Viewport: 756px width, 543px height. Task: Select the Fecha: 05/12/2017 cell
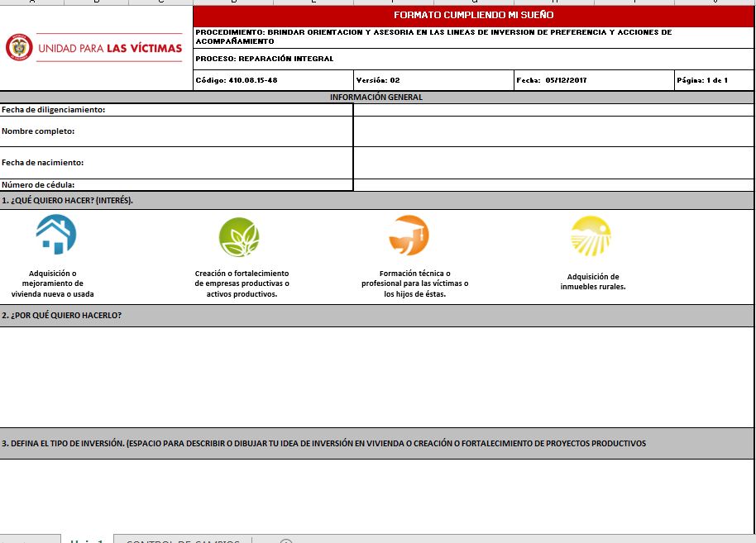(595, 80)
